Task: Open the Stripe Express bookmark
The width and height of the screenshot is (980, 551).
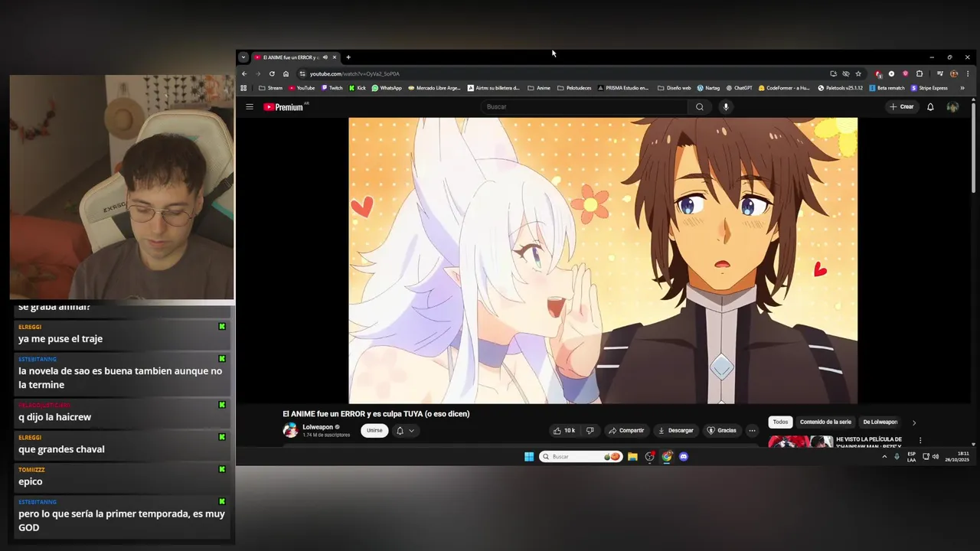Action: point(929,88)
